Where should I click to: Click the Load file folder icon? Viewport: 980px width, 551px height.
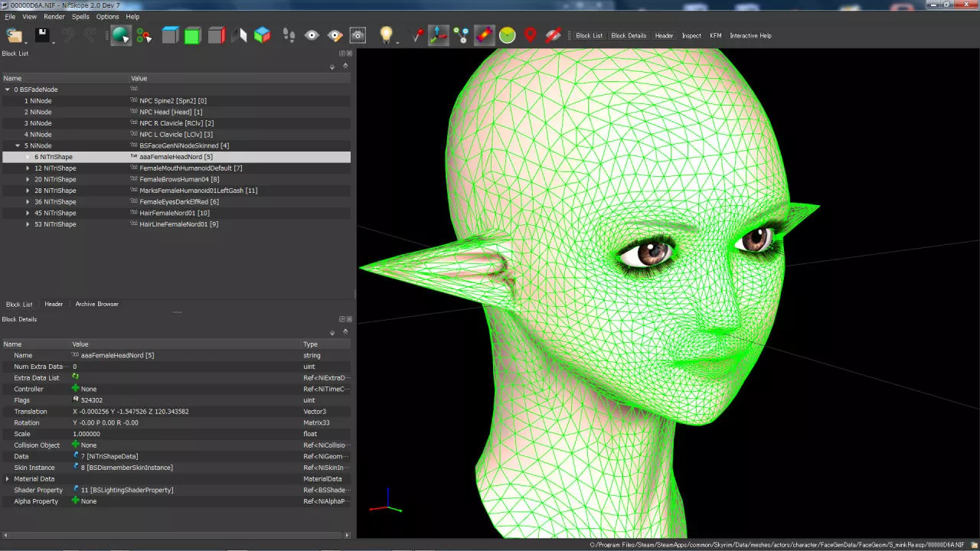[14, 35]
